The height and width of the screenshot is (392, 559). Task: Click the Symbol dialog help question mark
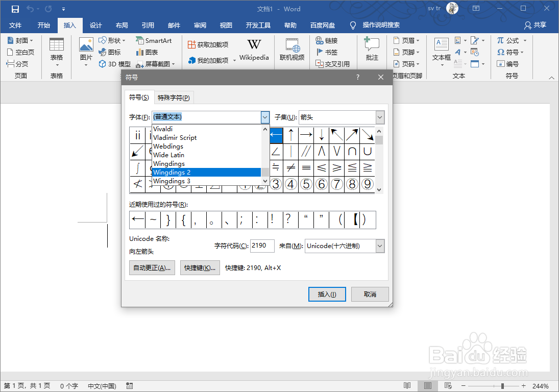click(x=357, y=78)
